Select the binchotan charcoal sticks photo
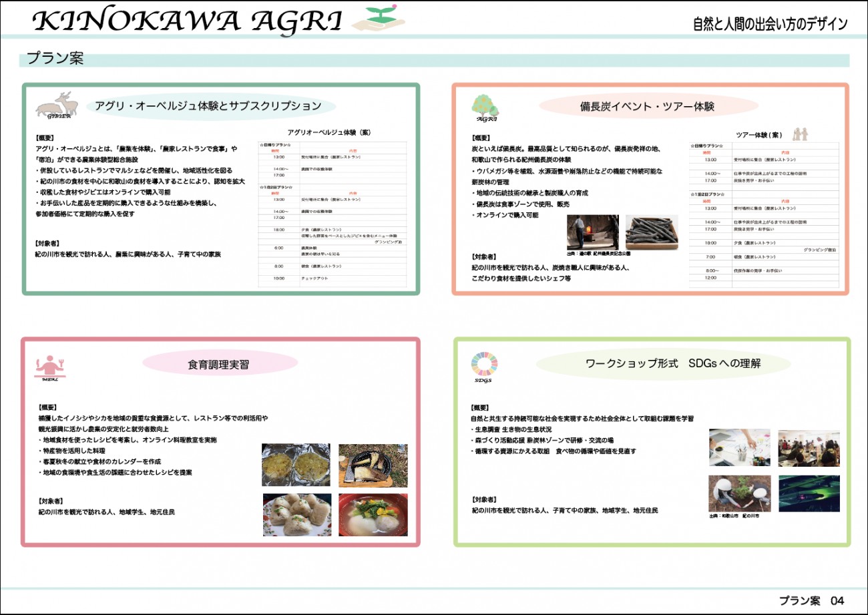 652,232
